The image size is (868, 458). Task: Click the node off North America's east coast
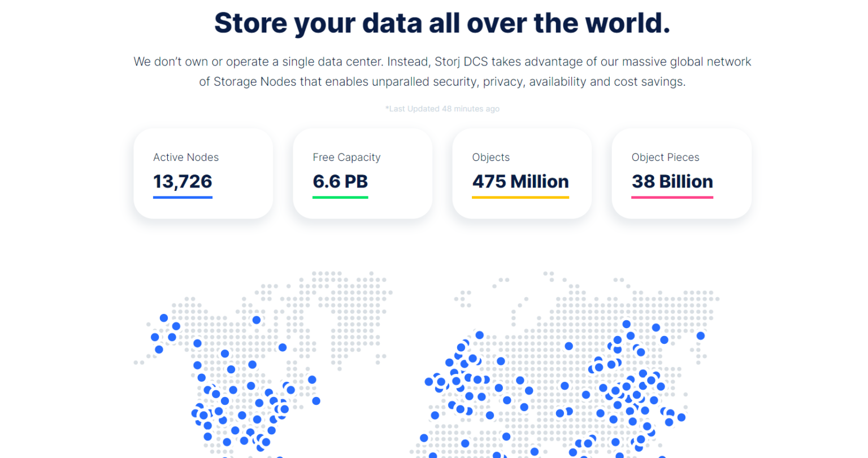tap(316, 401)
